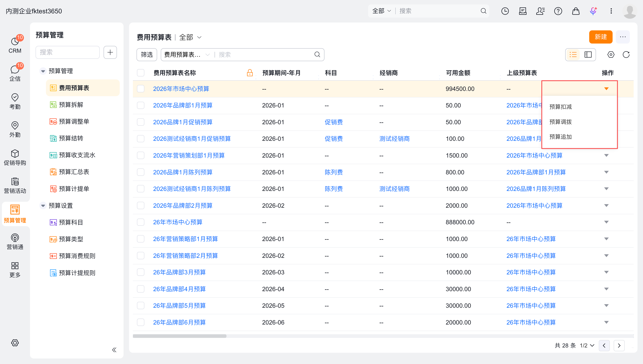Check the 2026测试经销商1月促销预算 row
Screen dimensions: 643x364
point(141,139)
